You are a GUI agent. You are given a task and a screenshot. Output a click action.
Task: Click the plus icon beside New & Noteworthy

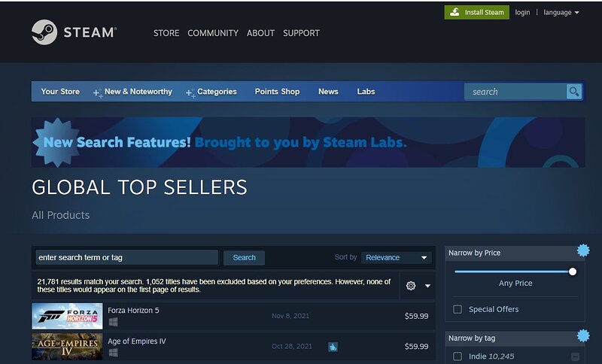tap(98, 93)
